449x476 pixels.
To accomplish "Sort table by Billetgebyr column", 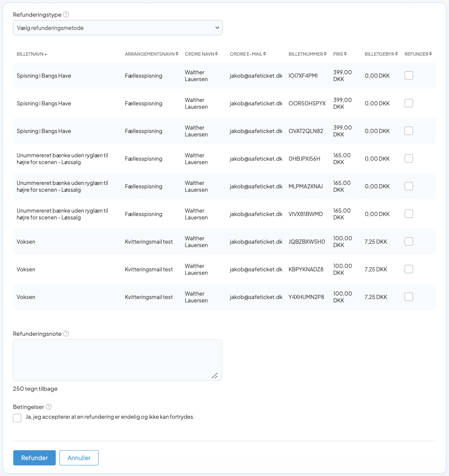I will [396, 54].
